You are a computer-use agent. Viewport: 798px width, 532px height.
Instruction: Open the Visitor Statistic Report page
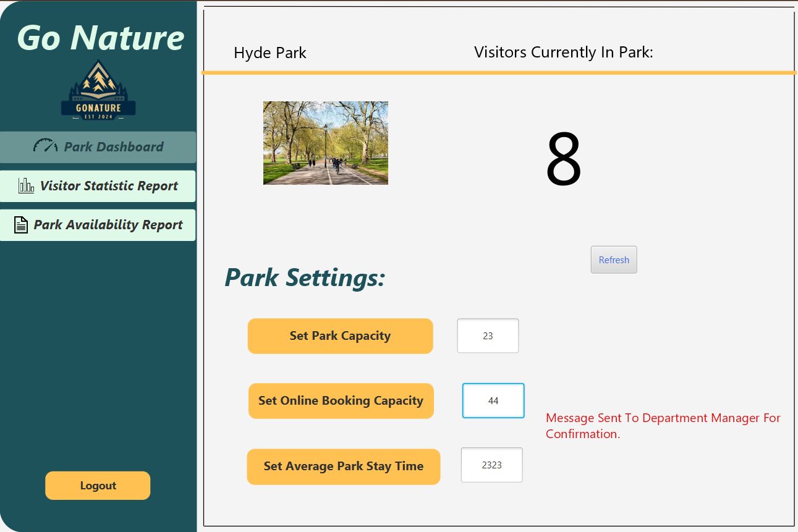click(x=98, y=186)
